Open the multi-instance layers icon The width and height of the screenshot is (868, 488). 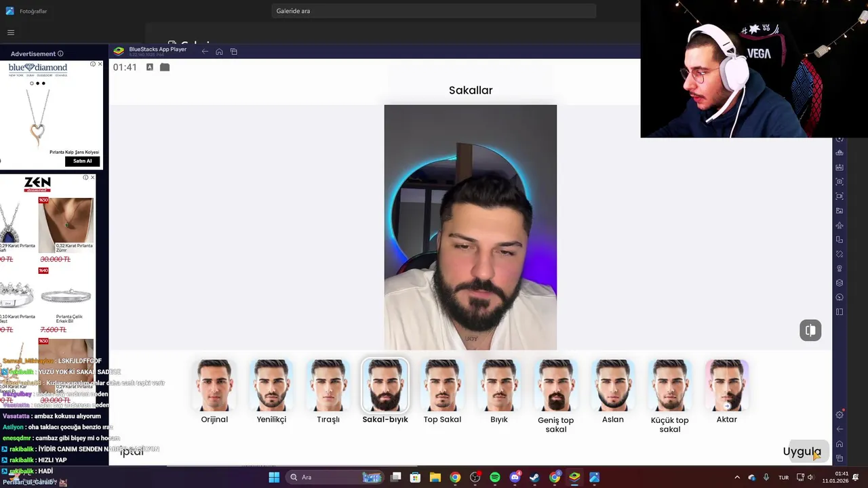point(840,283)
